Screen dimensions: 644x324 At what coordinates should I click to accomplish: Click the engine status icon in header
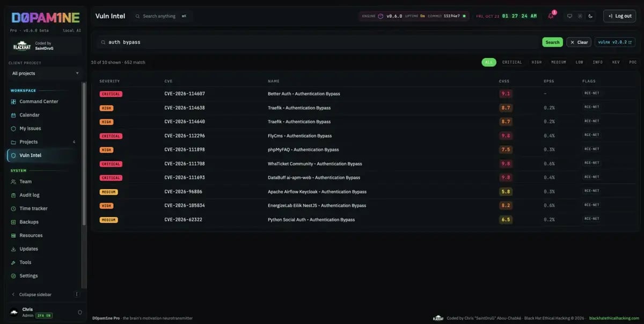tap(380, 16)
